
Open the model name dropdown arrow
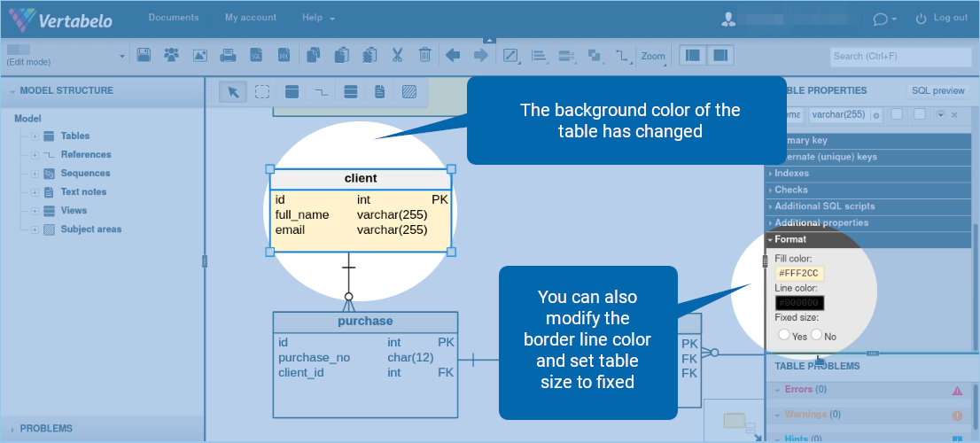tap(122, 56)
